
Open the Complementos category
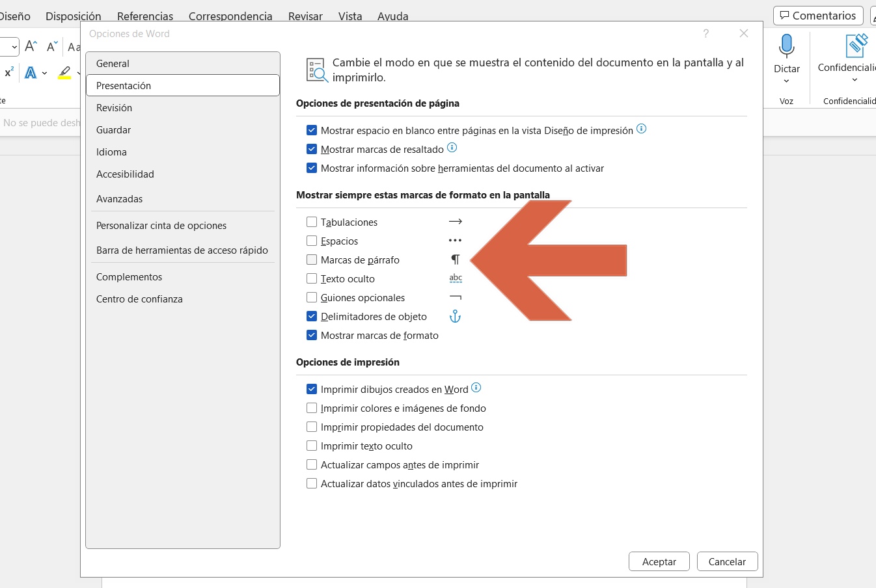[x=183, y=276]
